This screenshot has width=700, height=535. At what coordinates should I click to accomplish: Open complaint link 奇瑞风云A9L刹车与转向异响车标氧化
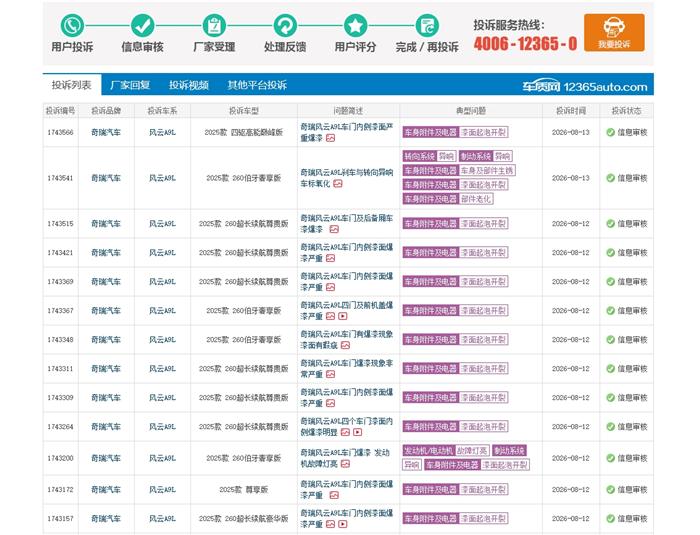click(346, 178)
